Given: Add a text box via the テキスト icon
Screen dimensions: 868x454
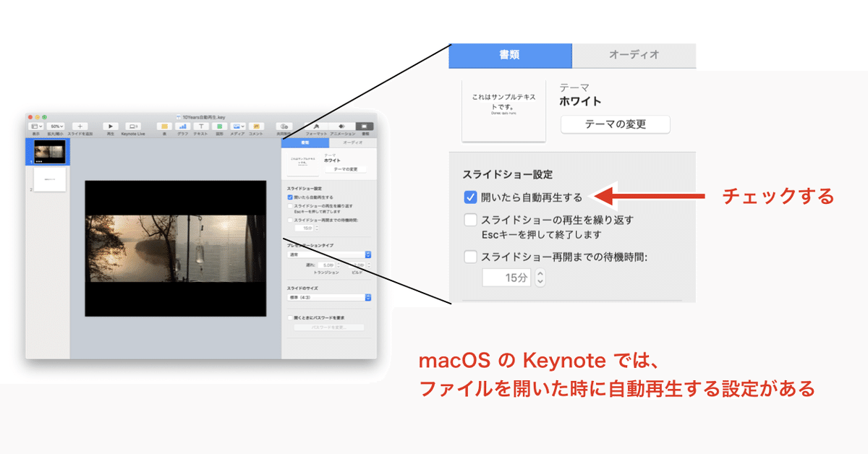Looking at the screenshot, I should tap(201, 126).
